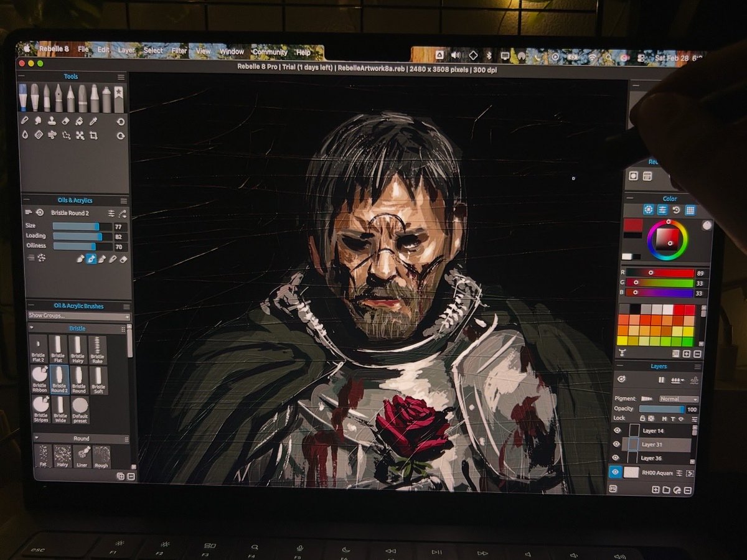Add new color swatch with plus icon
Image resolution: width=747 pixels, height=560 pixels.
(x=686, y=354)
